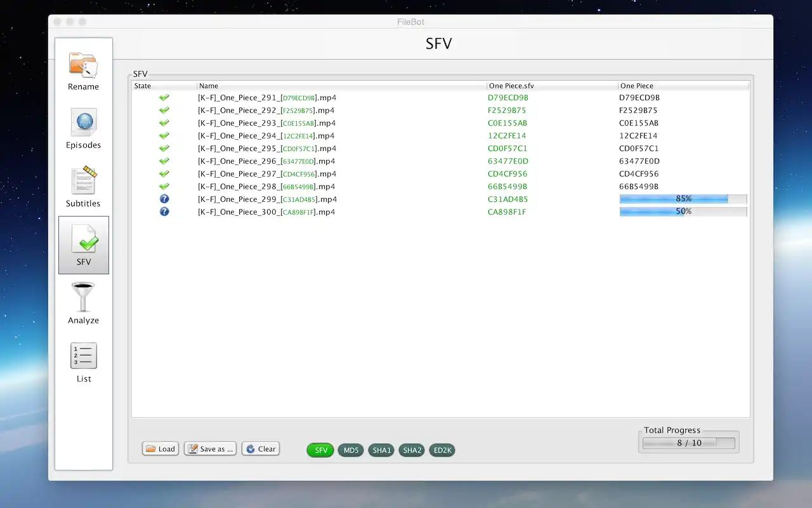Click green sfv checksum CD4CF956
Viewport: 812px width, 508px height.
click(507, 174)
